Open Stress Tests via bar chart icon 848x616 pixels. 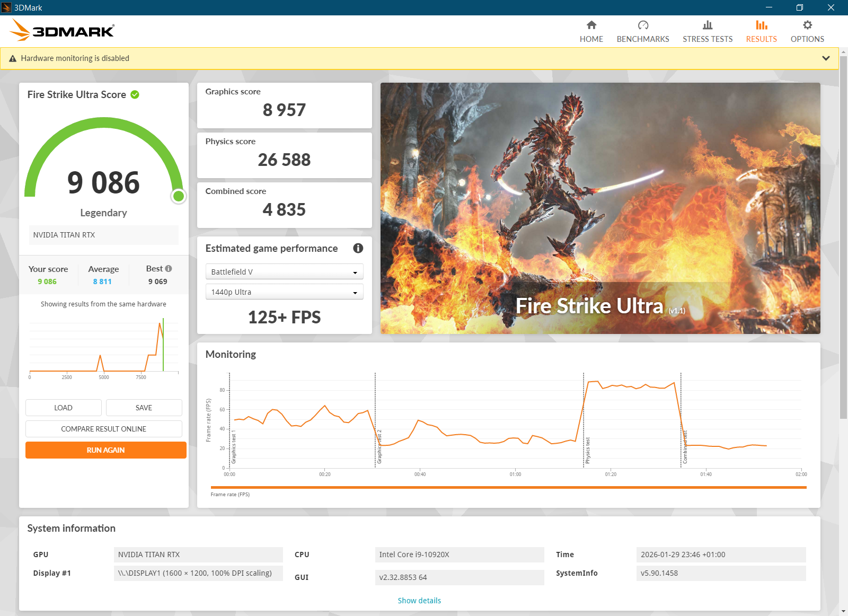708,25
